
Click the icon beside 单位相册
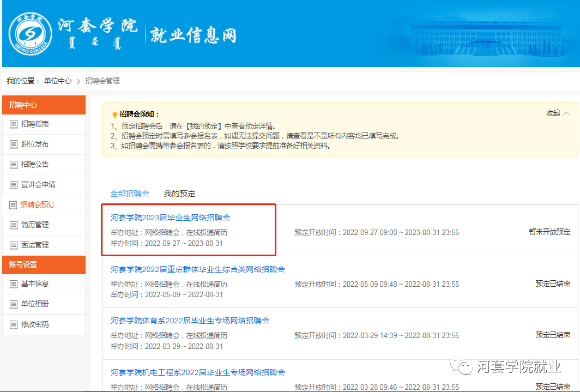(13, 305)
